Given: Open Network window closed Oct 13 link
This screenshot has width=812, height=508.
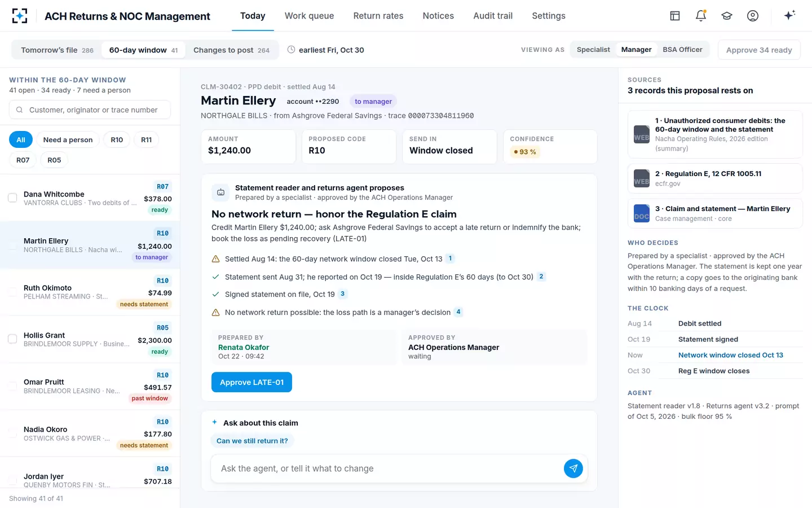Looking at the screenshot, I should pyautogui.click(x=730, y=355).
